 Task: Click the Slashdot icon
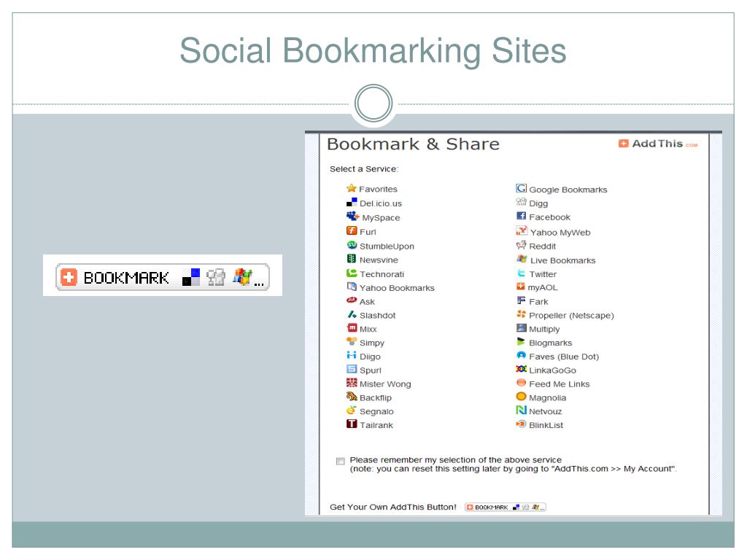coord(352,314)
